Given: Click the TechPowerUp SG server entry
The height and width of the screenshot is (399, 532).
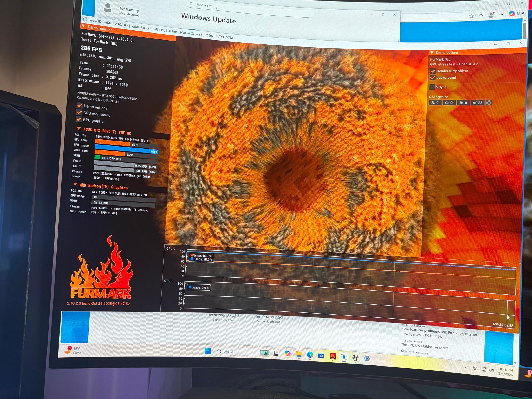Looking at the screenshot, I should point(269,319).
